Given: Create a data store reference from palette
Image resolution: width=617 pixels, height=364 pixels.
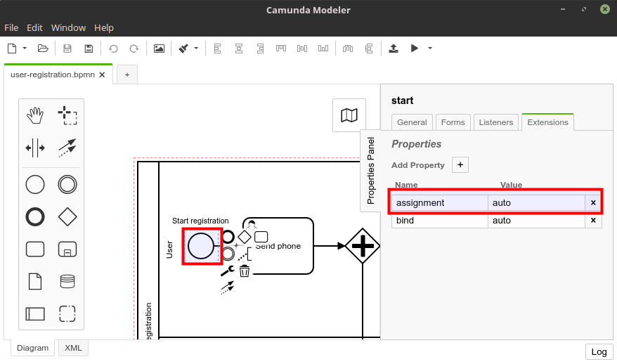Looking at the screenshot, I should point(67,281).
